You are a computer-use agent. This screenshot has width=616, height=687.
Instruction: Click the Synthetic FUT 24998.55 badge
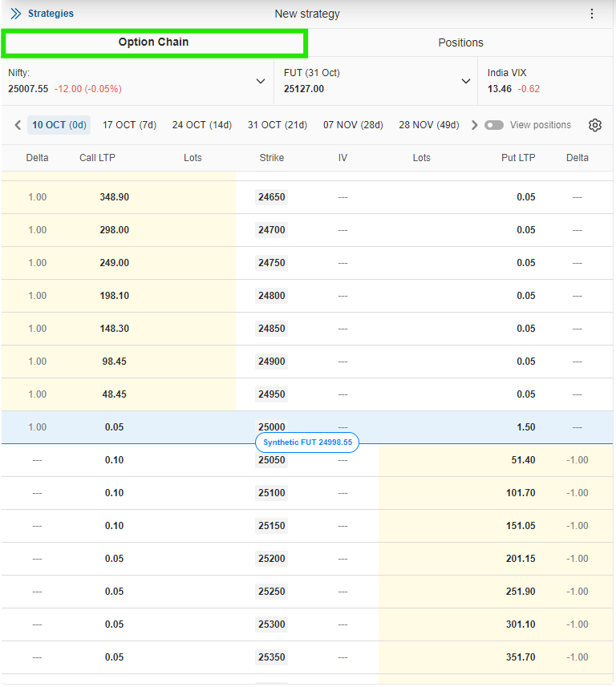coord(307,443)
